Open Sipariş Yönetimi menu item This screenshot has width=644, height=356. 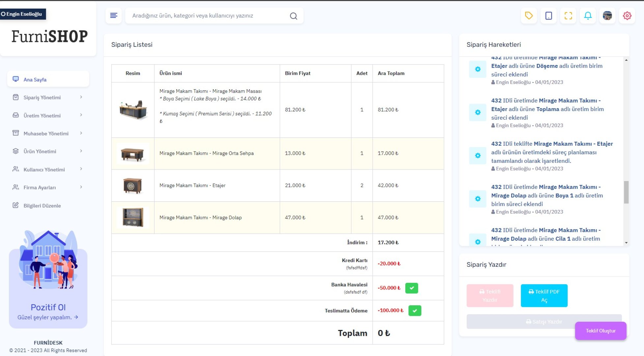pyautogui.click(x=48, y=97)
